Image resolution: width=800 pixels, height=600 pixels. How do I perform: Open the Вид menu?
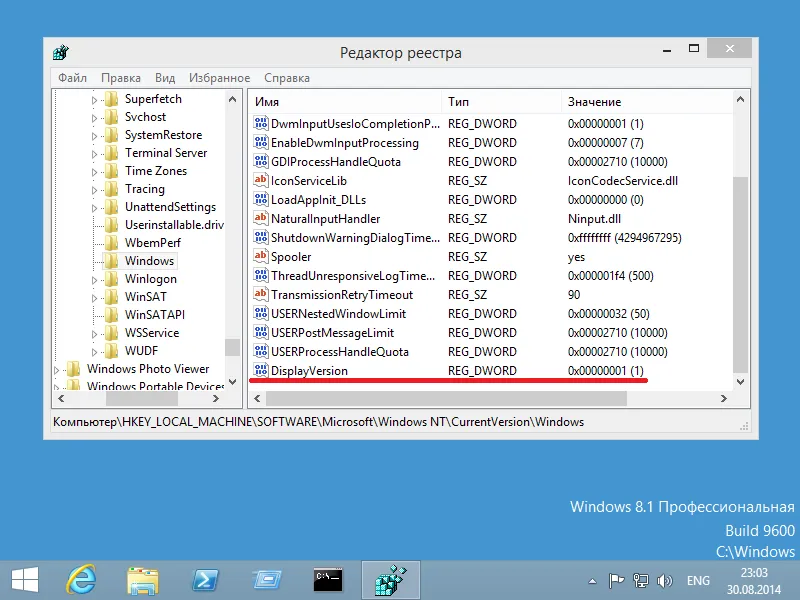[x=165, y=78]
